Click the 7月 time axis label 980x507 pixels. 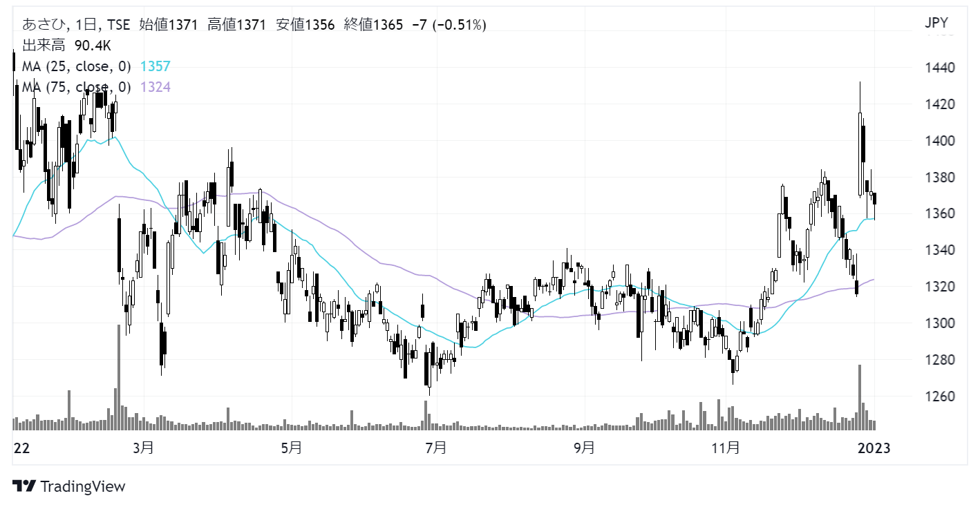coord(436,448)
